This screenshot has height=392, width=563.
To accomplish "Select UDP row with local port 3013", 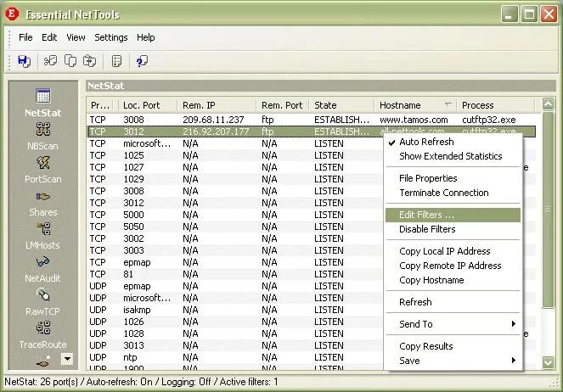I will coord(235,345).
